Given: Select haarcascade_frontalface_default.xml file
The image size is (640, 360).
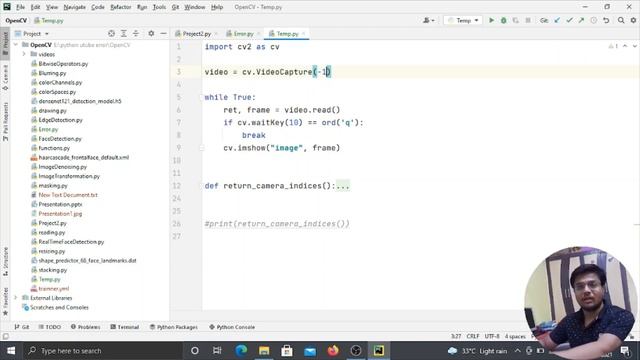Looking at the screenshot, I should [x=84, y=158].
